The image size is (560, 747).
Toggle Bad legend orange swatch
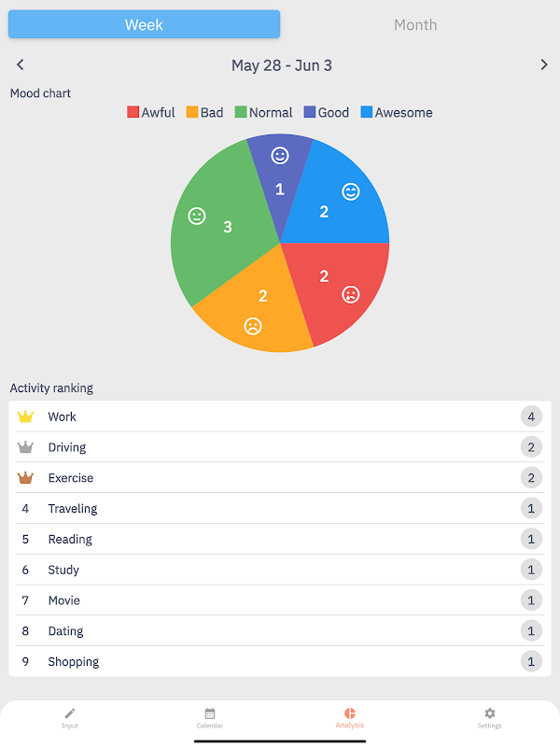(x=192, y=112)
